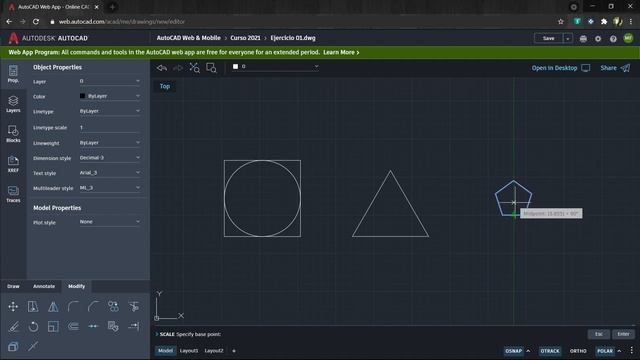Select the Scale tool
The height and width of the screenshot is (360, 640).
click(53, 327)
